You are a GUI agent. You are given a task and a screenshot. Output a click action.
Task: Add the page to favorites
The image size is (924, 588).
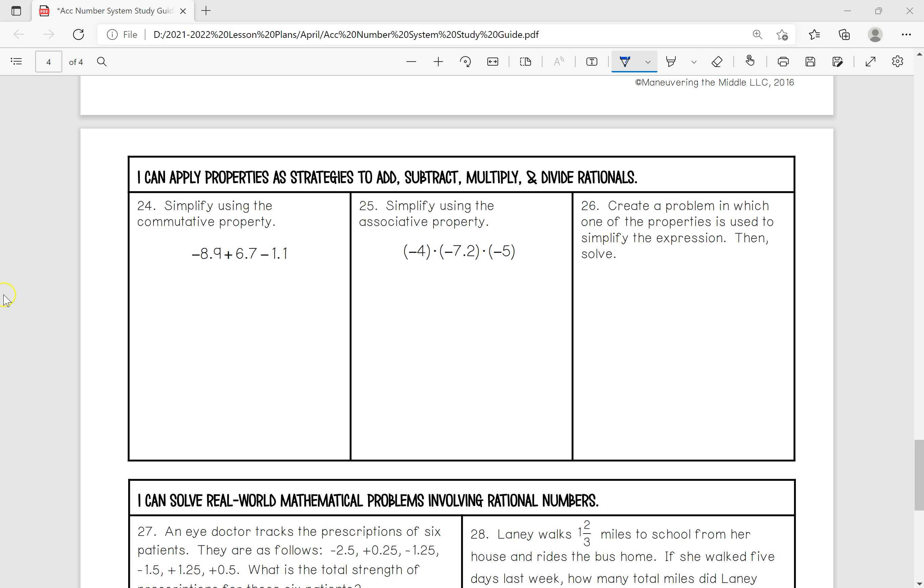pos(783,35)
